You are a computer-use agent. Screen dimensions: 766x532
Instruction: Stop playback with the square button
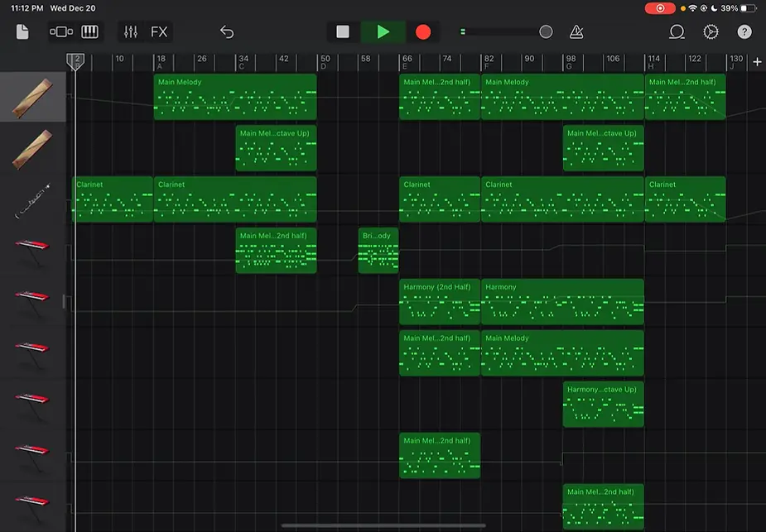pyautogui.click(x=343, y=32)
